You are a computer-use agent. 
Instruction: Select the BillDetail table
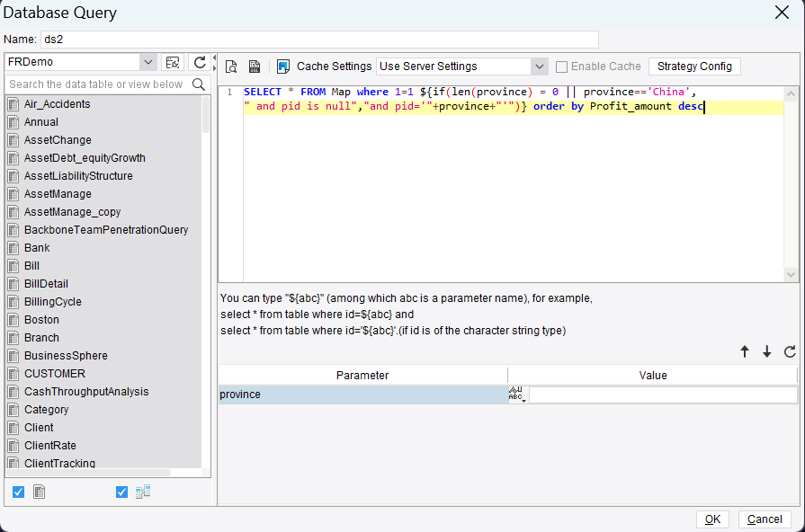tap(46, 284)
